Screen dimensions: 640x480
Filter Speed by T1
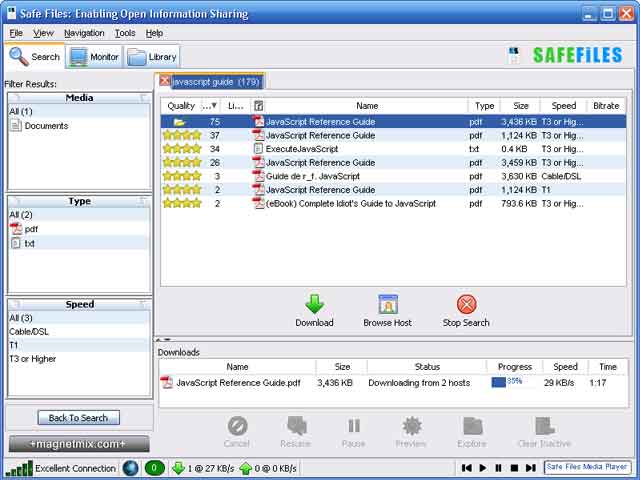point(79,345)
